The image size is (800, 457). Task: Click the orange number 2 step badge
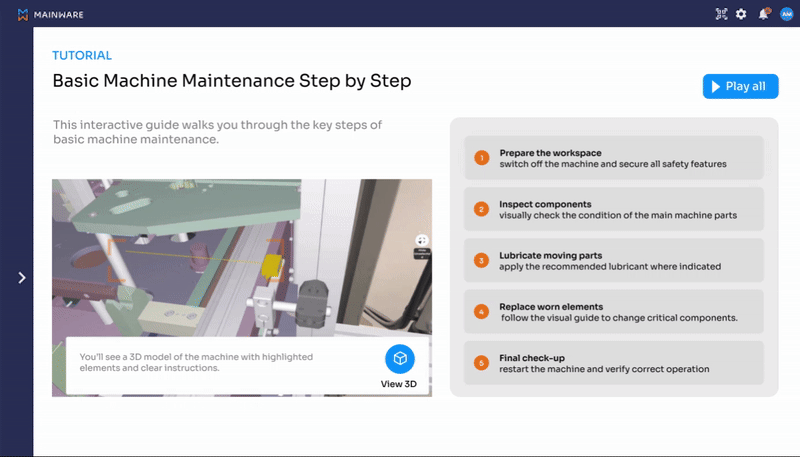[x=481, y=209]
